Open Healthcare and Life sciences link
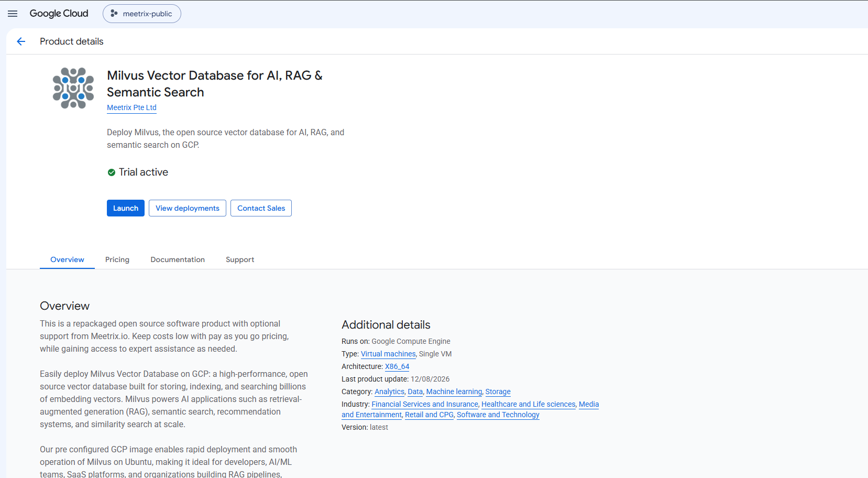The height and width of the screenshot is (478, 868). (529, 404)
